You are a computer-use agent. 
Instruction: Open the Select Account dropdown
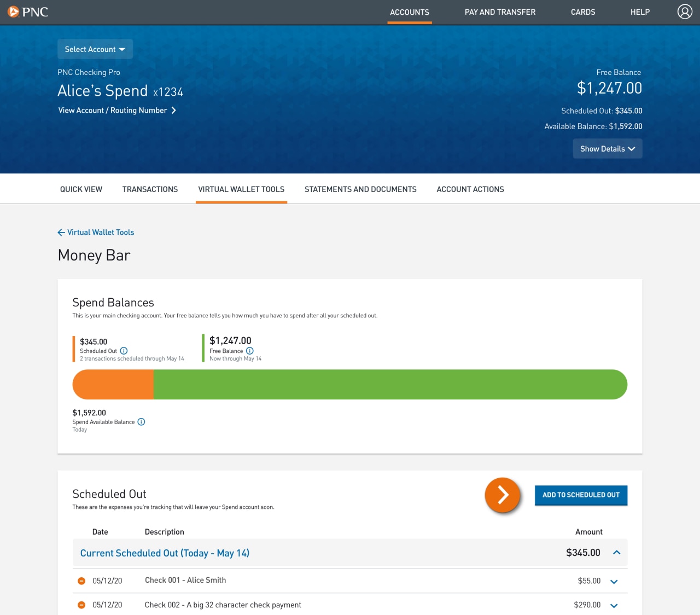point(95,49)
